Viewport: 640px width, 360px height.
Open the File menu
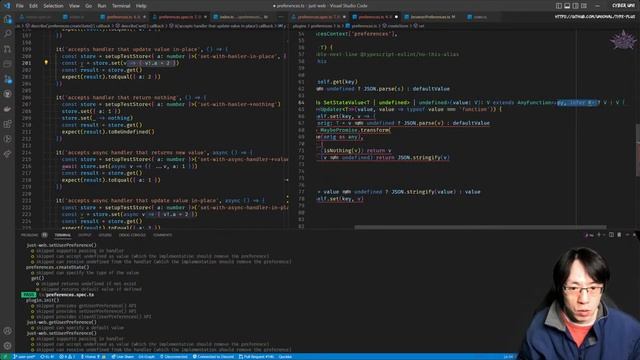click(19, 6)
